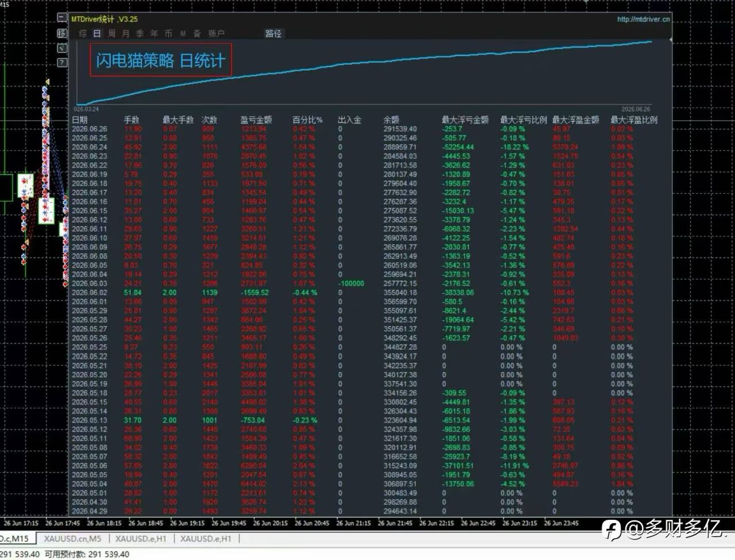735x560 pixels.
Task: Switch to the 周 weekly statistics tab
Action: (x=111, y=33)
